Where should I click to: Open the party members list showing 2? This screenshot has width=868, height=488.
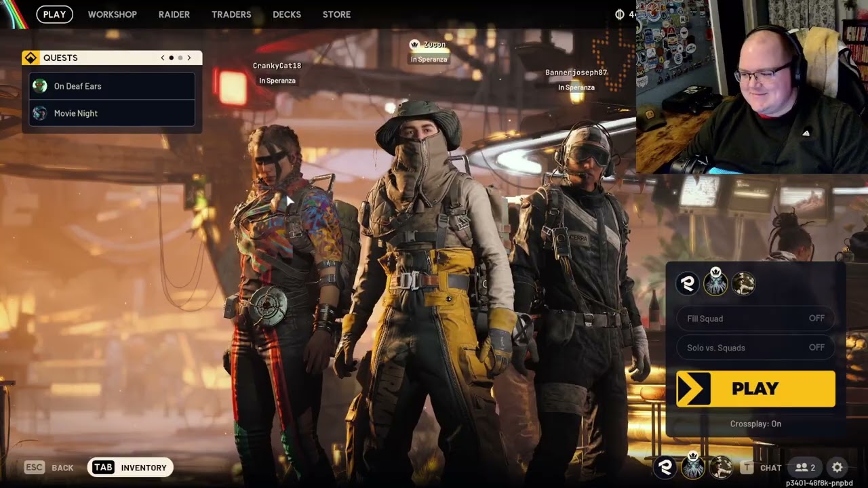(805, 467)
